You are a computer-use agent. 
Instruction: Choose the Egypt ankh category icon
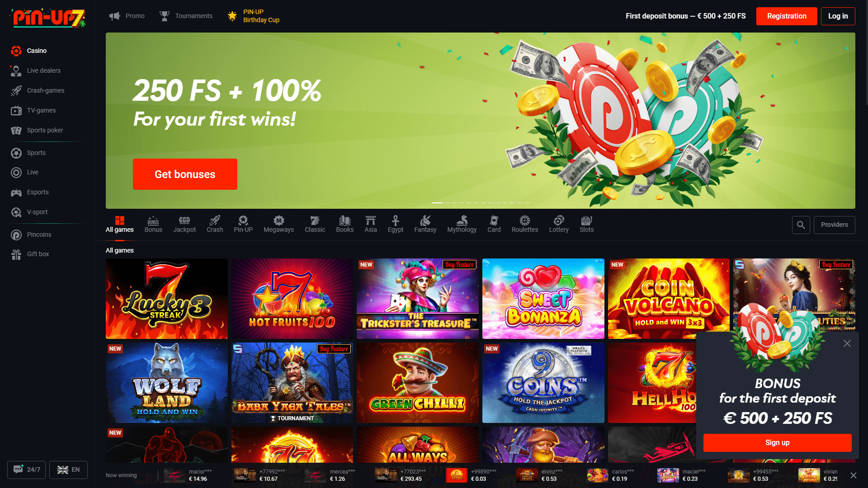(x=396, y=220)
